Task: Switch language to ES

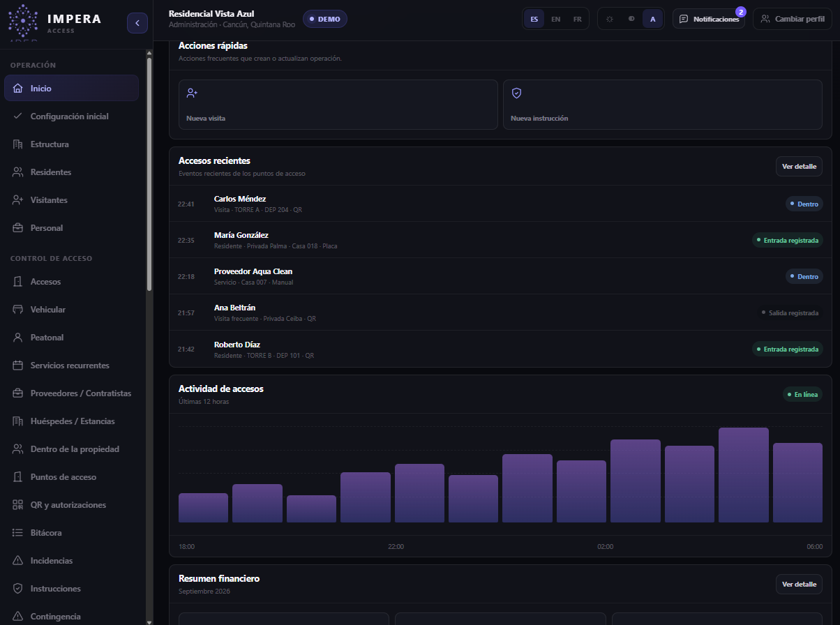Action: [534, 19]
